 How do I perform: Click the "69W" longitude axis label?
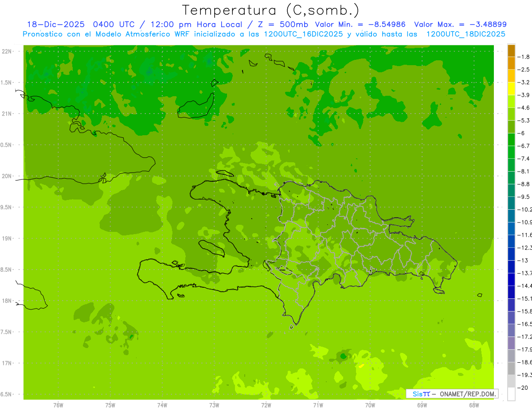(422, 405)
